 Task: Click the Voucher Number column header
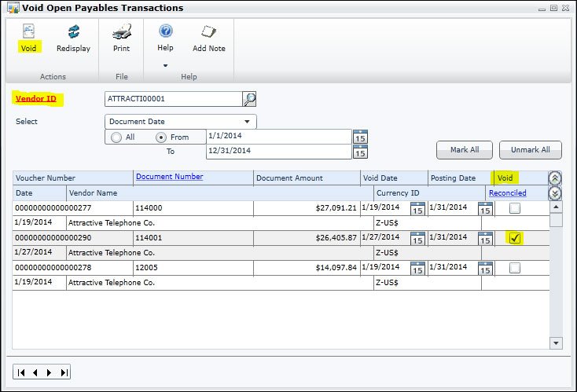pos(73,178)
